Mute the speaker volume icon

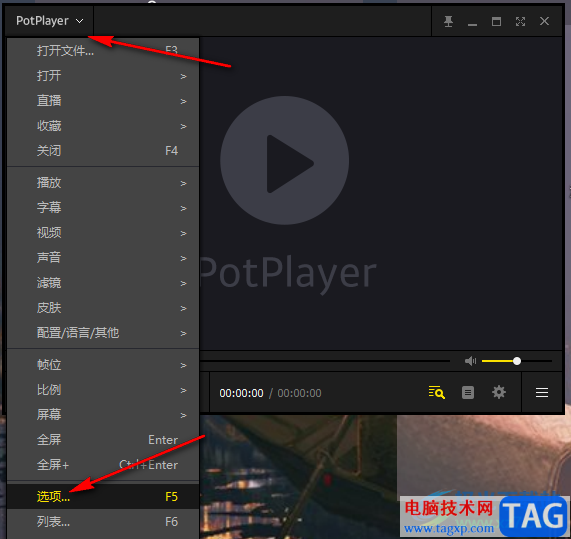coord(470,361)
